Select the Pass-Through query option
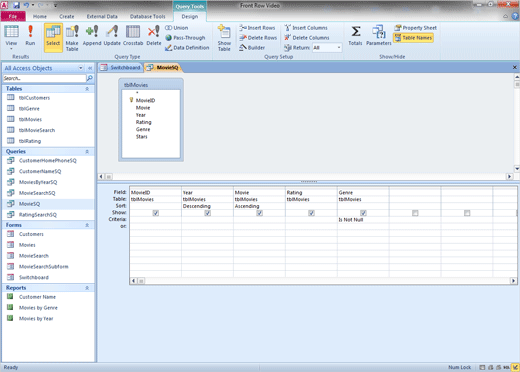Image resolution: width=520 pixels, height=372 pixels. click(185, 38)
